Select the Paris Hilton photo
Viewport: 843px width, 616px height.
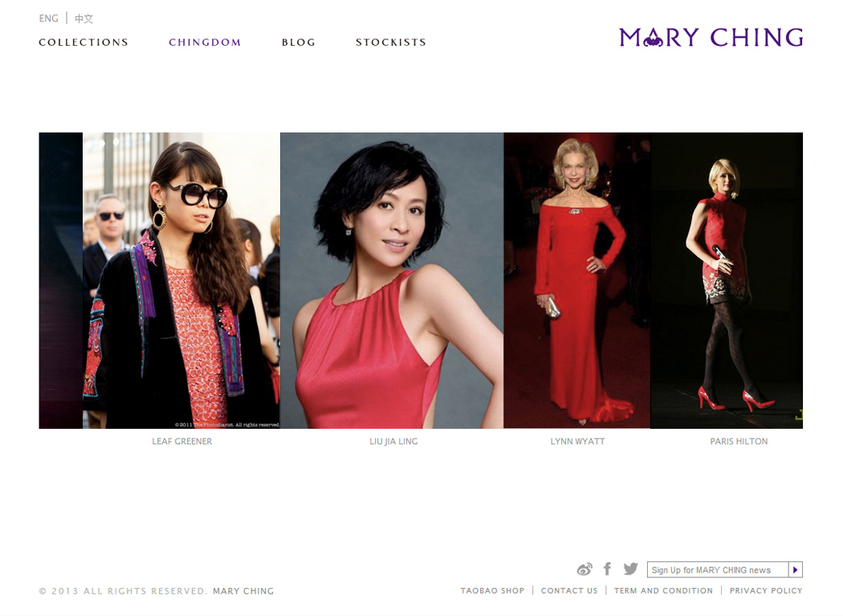727,280
